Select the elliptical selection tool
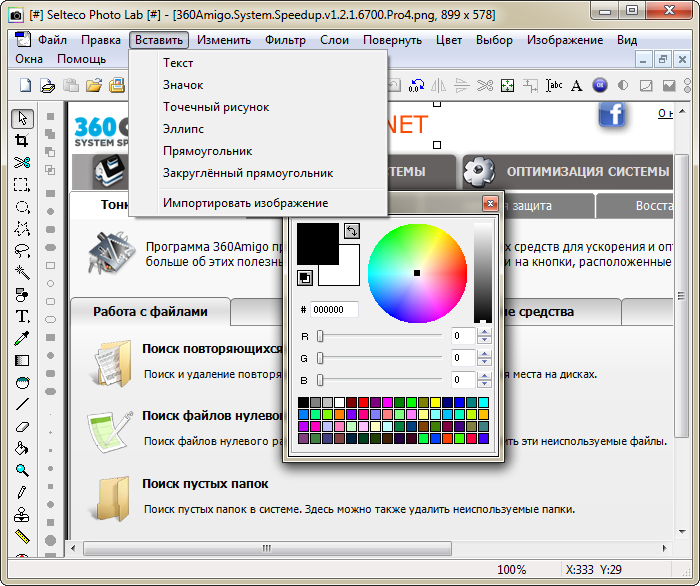 tap(22, 207)
